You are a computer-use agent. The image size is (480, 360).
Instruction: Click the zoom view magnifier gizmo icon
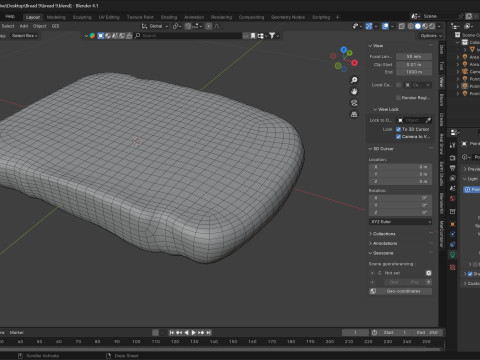point(354,80)
